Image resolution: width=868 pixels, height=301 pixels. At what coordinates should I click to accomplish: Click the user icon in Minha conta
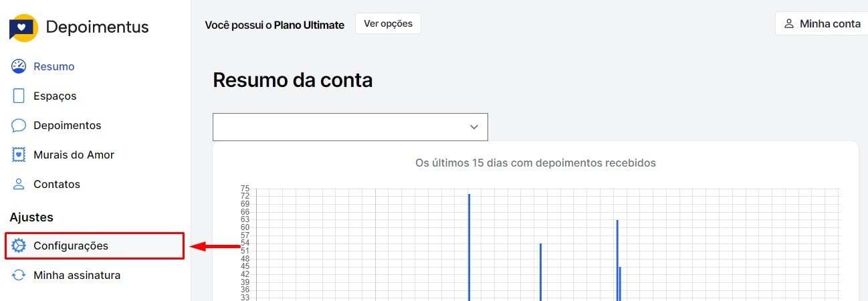[x=788, y=23]
